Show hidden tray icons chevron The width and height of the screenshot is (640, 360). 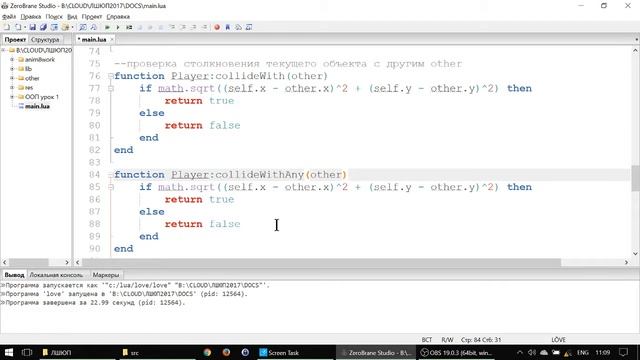[x=520, y=352]
